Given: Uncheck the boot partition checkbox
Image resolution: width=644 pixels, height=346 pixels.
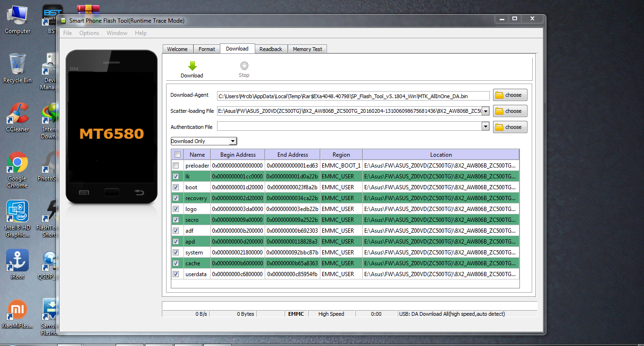Looking at the screenshot, I should [x=176, y=187].
